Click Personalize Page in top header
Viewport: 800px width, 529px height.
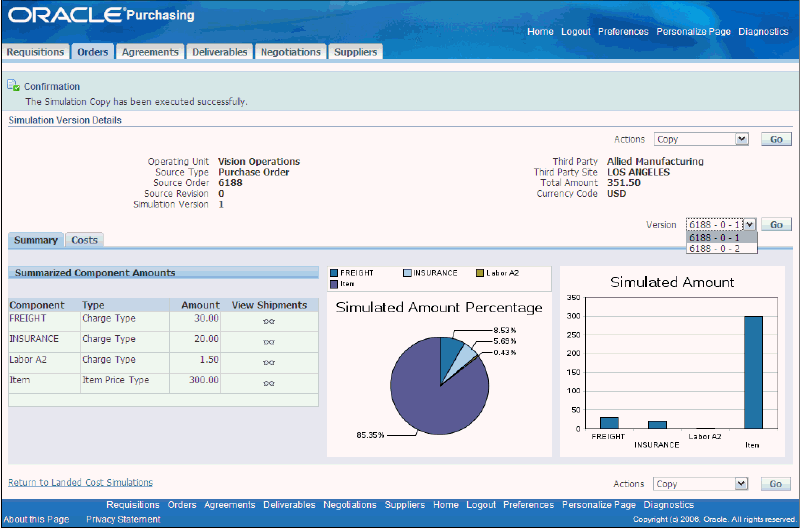point(693,32)
